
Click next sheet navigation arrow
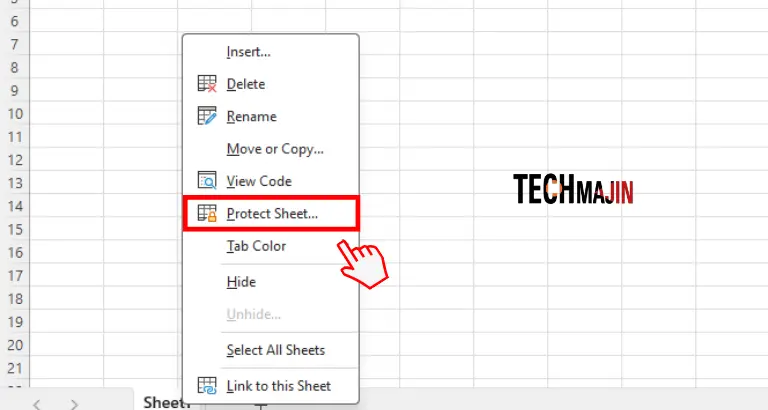coord(74,404)
